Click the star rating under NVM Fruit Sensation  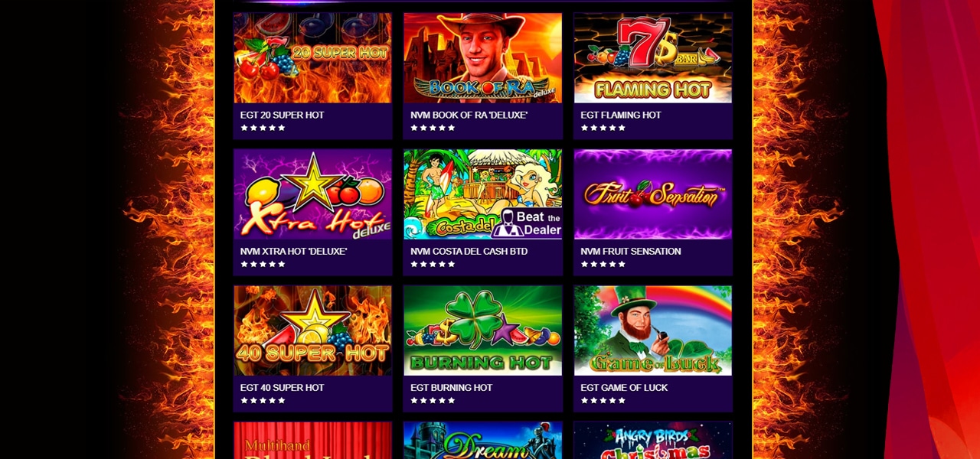click(x=603, y=264)
